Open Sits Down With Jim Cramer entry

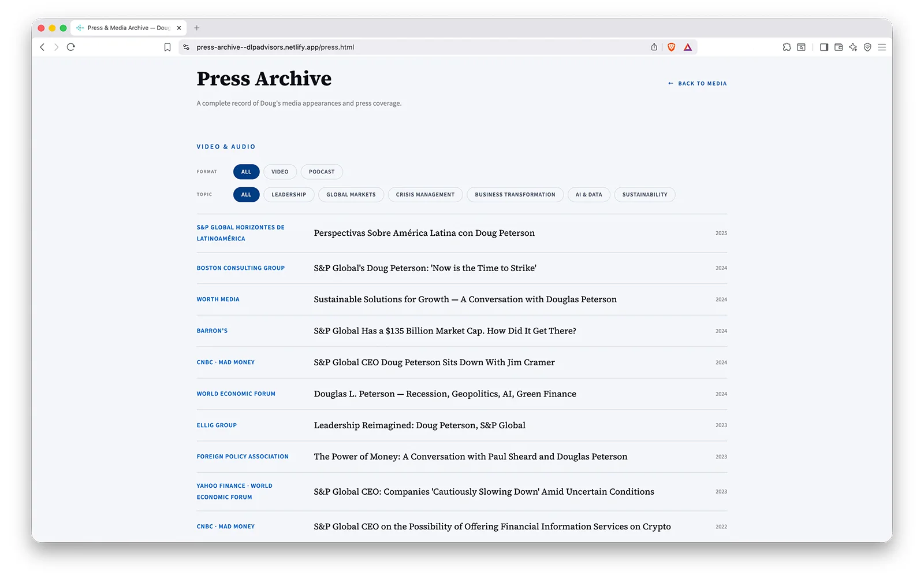461,362
